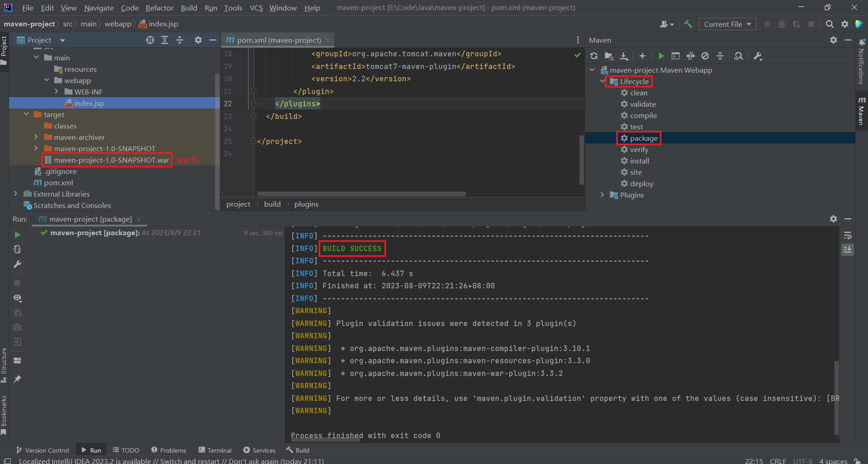Collapse Lifecycle node in Maven panel
The height and width of the screenshot is (464, 868).
(x=602, y=81)
